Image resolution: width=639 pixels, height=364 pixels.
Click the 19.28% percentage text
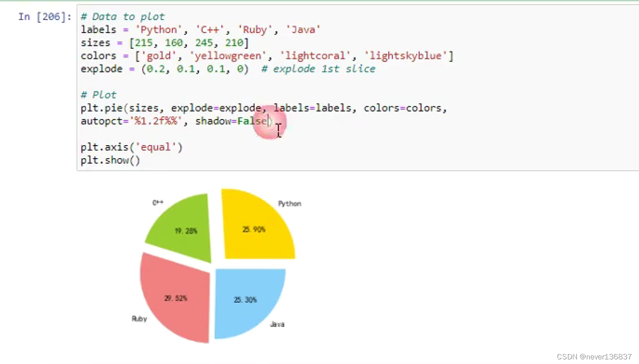186,230
